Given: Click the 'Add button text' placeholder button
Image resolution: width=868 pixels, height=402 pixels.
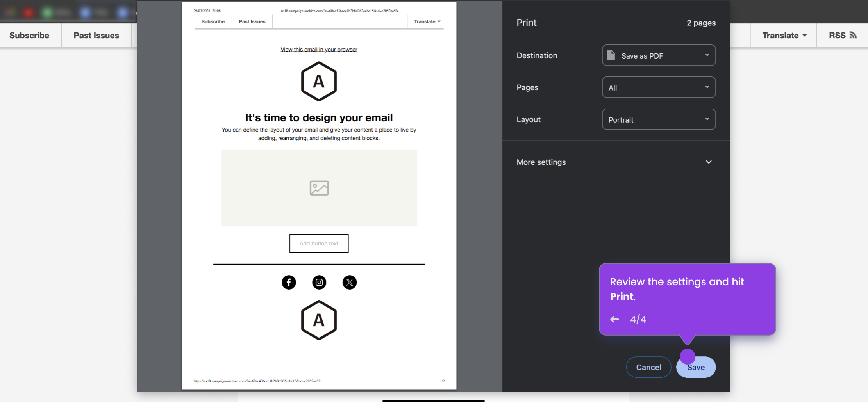Looking at the screenshot, I should 319,243.
